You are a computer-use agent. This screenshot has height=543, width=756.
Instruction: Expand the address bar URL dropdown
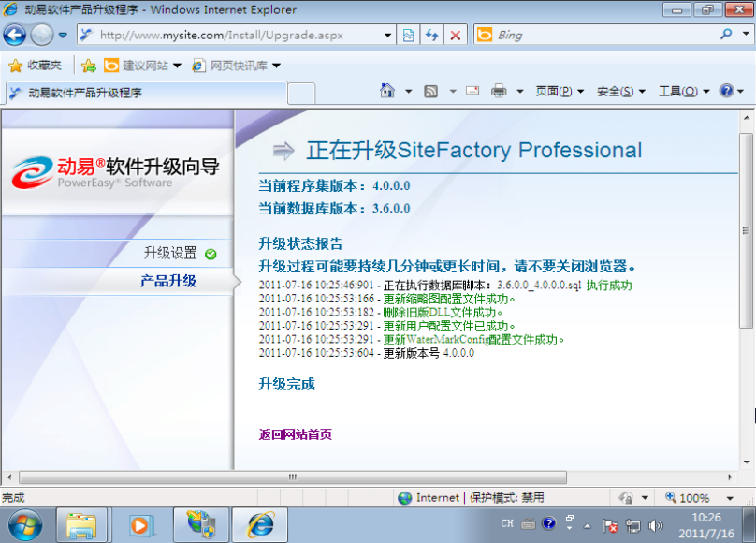tap(388, 36)
